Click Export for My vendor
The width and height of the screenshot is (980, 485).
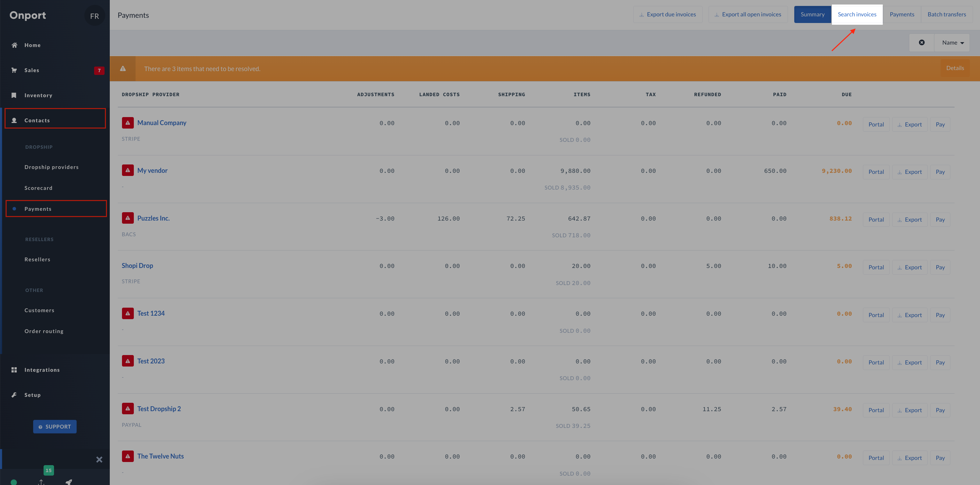tap(910, 172)
